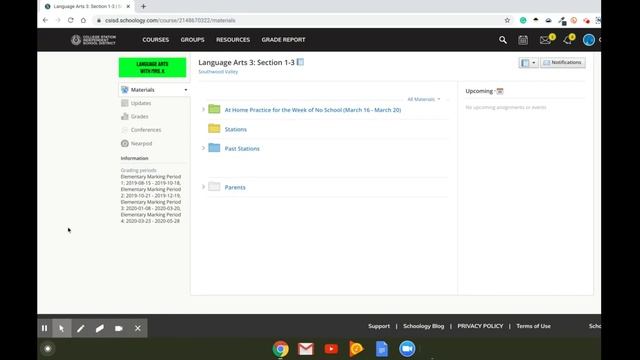Open the notifications bell icon

pyautogui.click(x=567, y=40)
